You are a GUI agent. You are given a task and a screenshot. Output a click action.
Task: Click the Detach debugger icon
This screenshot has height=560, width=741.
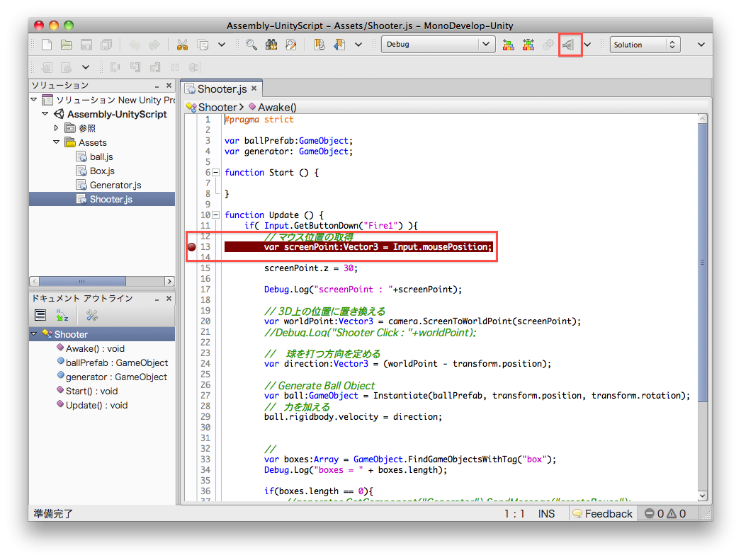pos(193,67)
